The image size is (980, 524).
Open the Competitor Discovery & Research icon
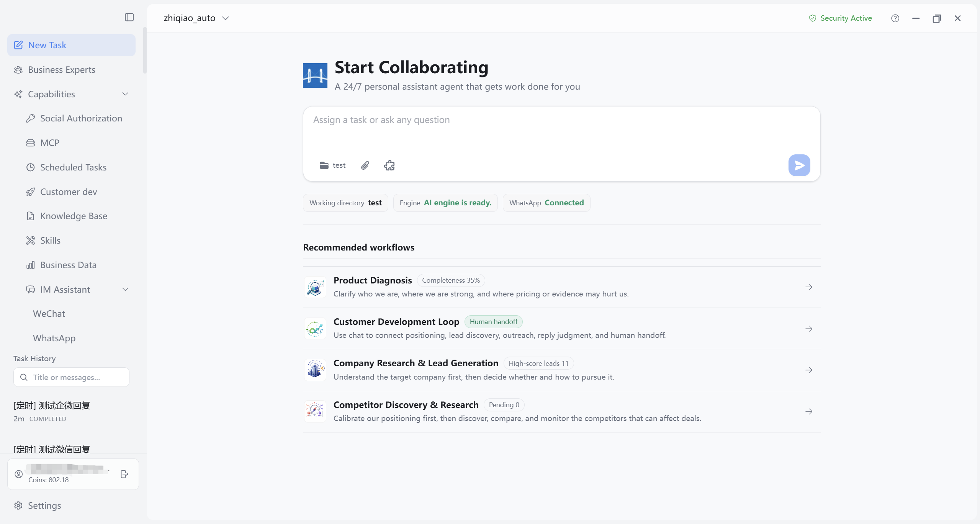(315, 411)
